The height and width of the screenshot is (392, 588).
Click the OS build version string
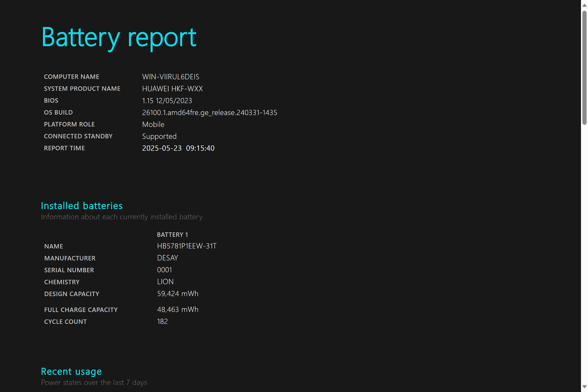coord(209,112)
